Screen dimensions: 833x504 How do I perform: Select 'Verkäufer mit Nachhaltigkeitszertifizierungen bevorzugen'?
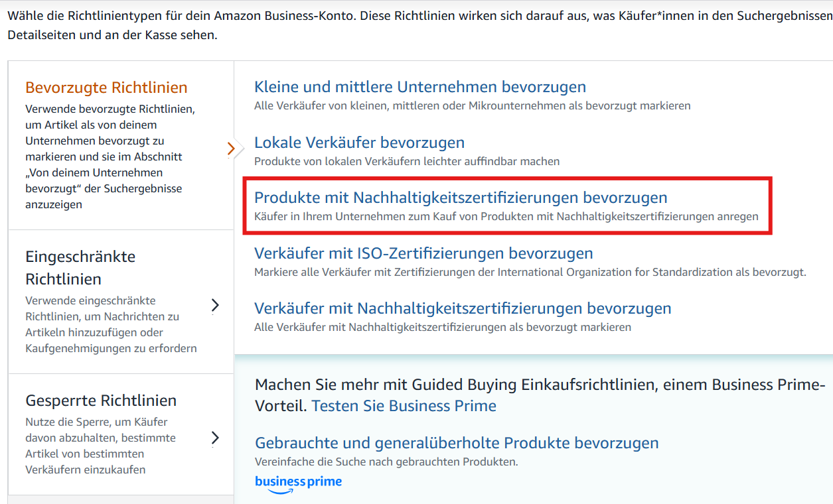coord(463,308)
